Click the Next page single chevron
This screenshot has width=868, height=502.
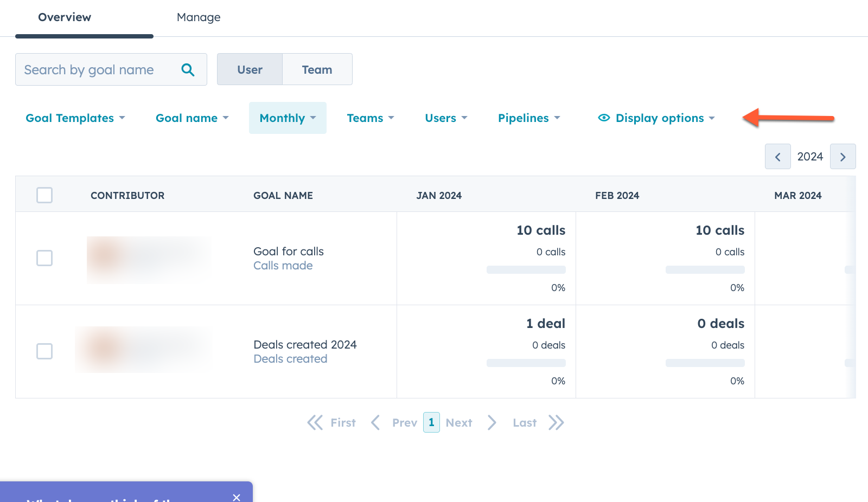click(492, 423)
